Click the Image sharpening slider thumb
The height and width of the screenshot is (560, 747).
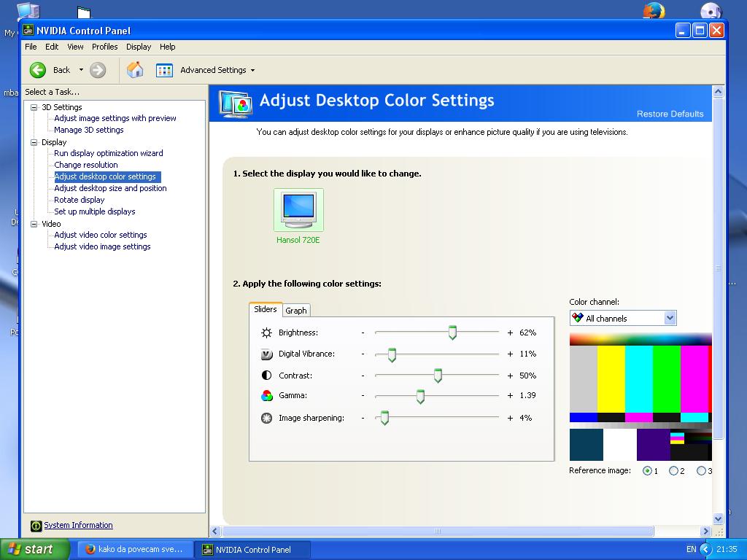384,418
